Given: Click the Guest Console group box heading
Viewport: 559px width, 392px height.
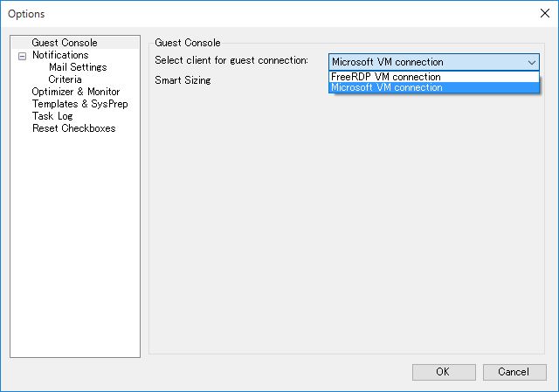Looking at the screenshot, I should coord(188,43).
